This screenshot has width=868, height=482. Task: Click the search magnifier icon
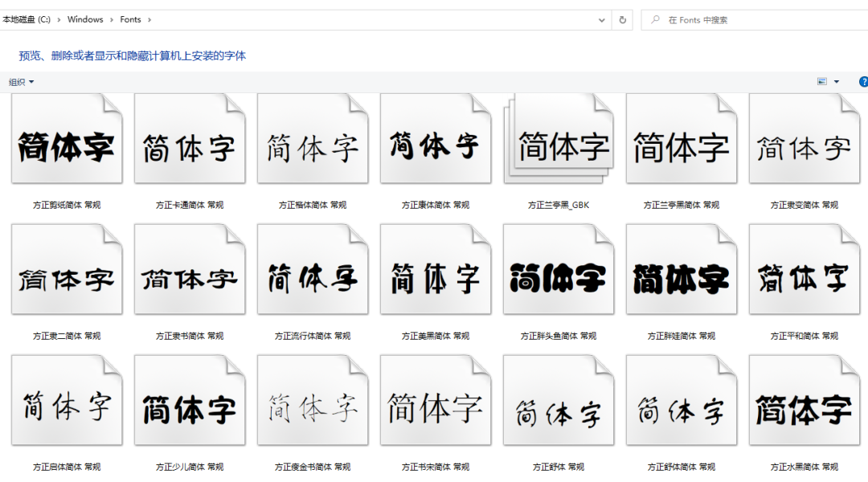[656, 20]
